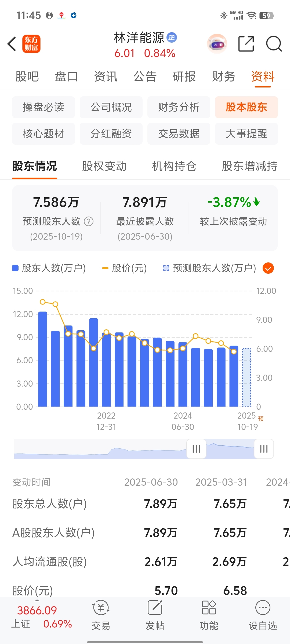This screenshot has height=644, width=290.
Task: Select the 资料 tab
Action: (263, 76)
